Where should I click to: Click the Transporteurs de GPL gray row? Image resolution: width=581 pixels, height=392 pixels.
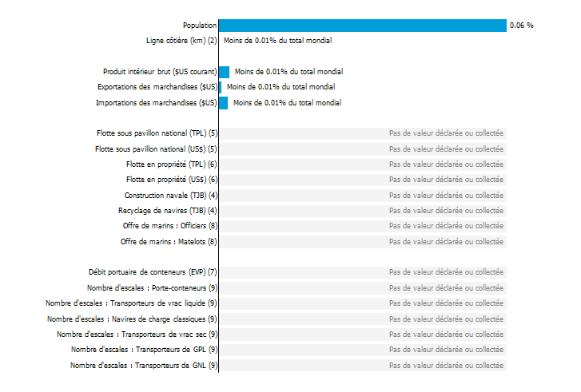pos(363,350)
